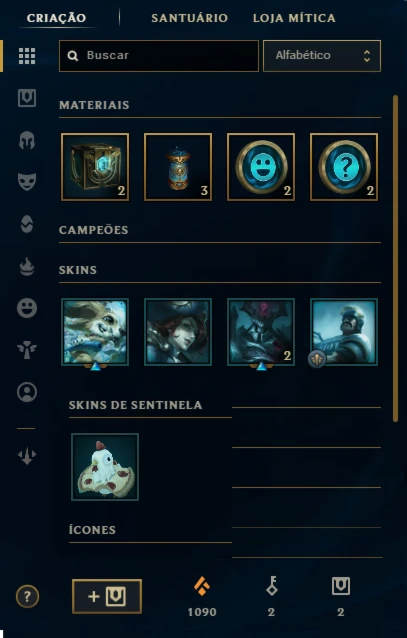Select the chicken ward skin shard
This screenshot has height=638, width=407.
[x=105, y=467]
